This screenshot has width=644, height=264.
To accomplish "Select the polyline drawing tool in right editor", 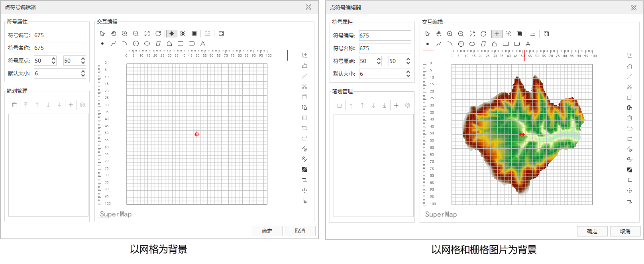I will click(439, 44).
